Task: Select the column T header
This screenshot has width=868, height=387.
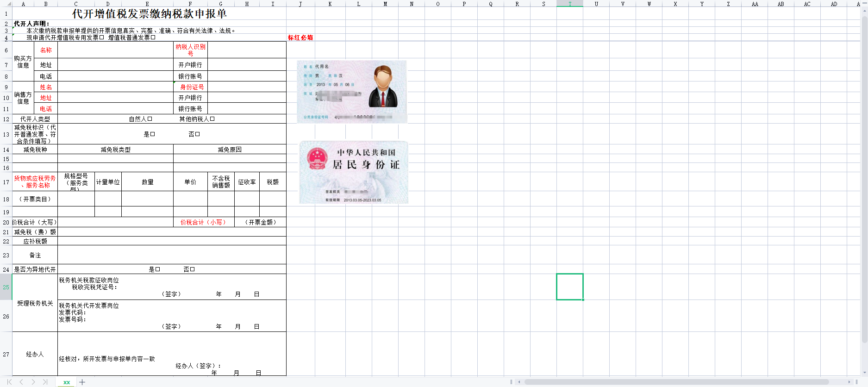Action: [x=569, y=4]
